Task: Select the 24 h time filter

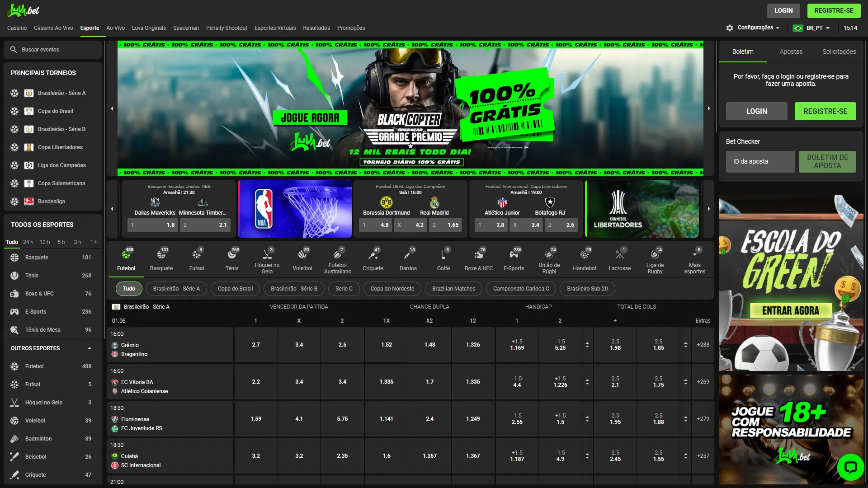Action: point(28,242)
